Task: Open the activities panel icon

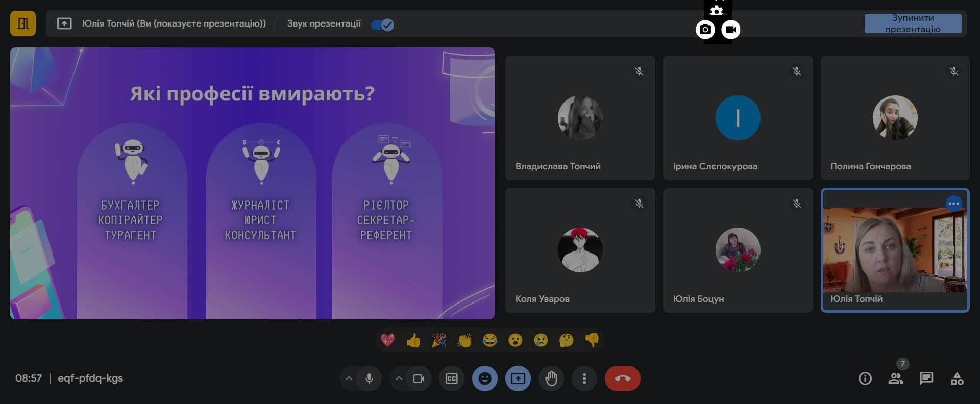Action: coord(957,378)
